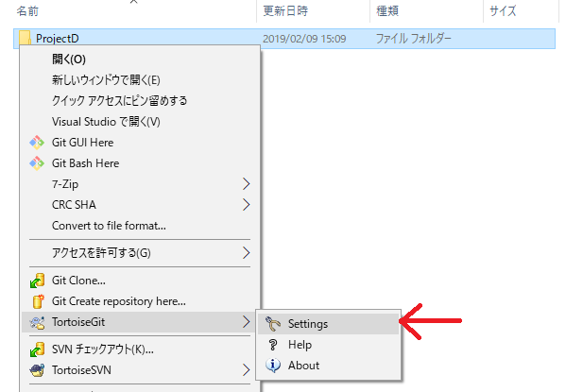583x392 pixels.
Task: Choose Git Clone... entry
Action: pyautogui.click(x=140, y=281)
